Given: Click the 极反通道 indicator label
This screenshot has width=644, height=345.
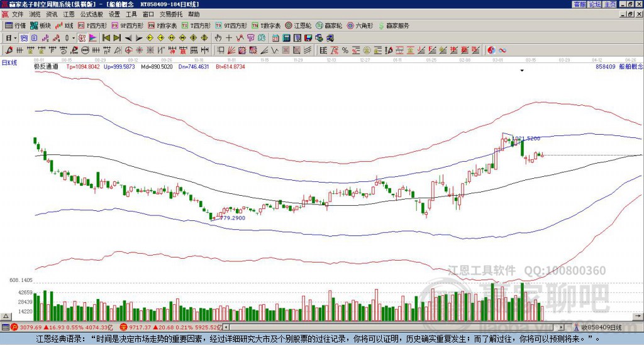Looking at the screenshot, I should 46,66.
